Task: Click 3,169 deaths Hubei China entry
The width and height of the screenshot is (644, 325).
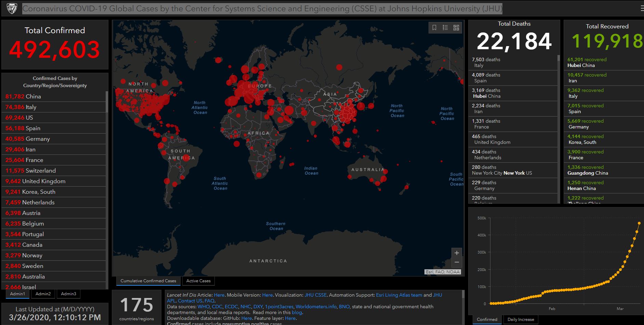Action: [x=512, y=93]
